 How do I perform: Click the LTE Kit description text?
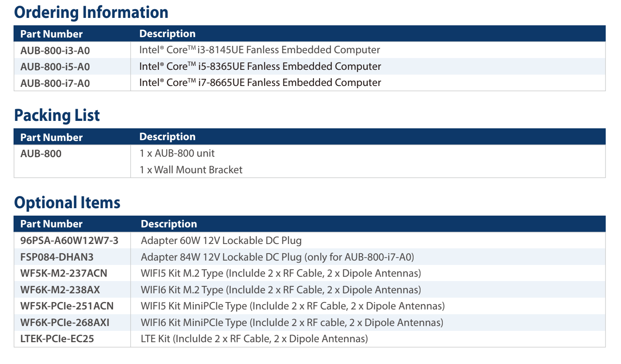point(254,339)
